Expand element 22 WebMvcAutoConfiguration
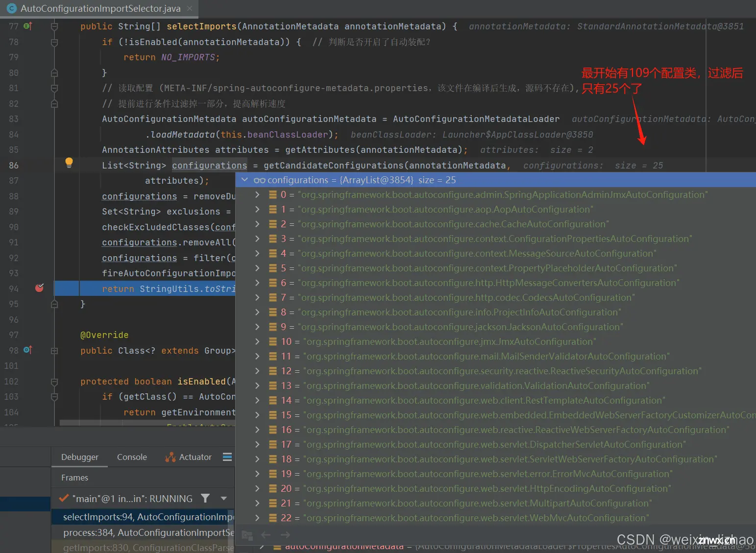This screenshot has width=756, height=553. tap(257, 518)
